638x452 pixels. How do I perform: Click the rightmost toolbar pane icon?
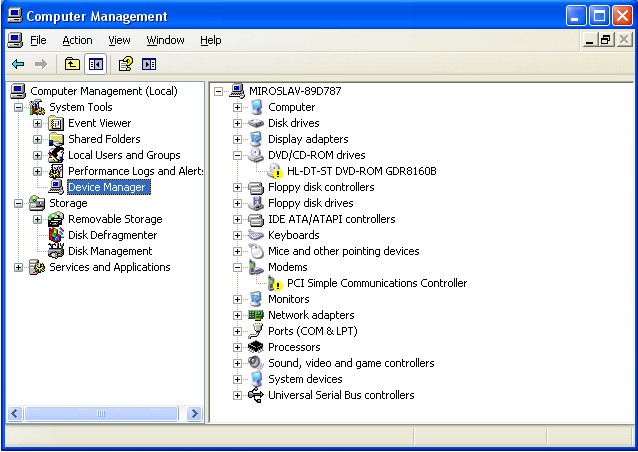pyautogui.click(x=149, y=64)
